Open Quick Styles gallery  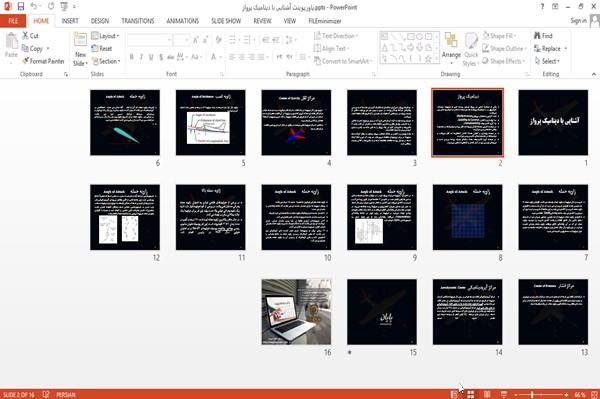[x=471, y=50]
